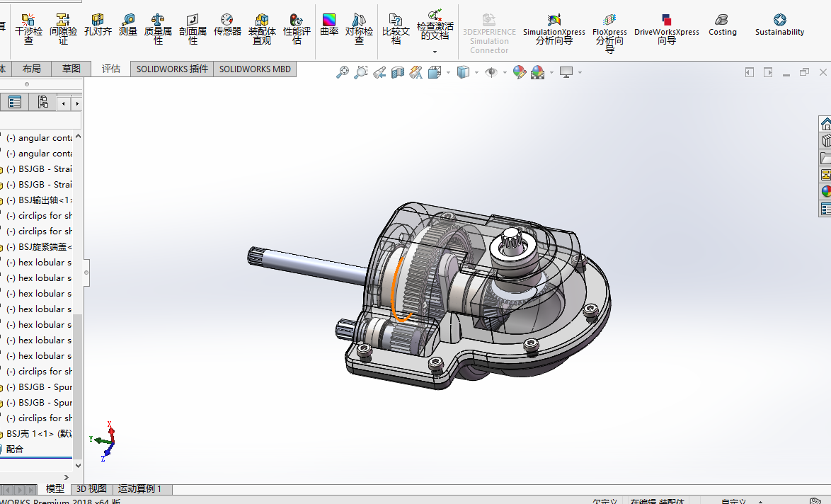Viewport: 831px width, 504px height.
Task: Click the feature tree scroll-up arrow
Action: [78, 137]
